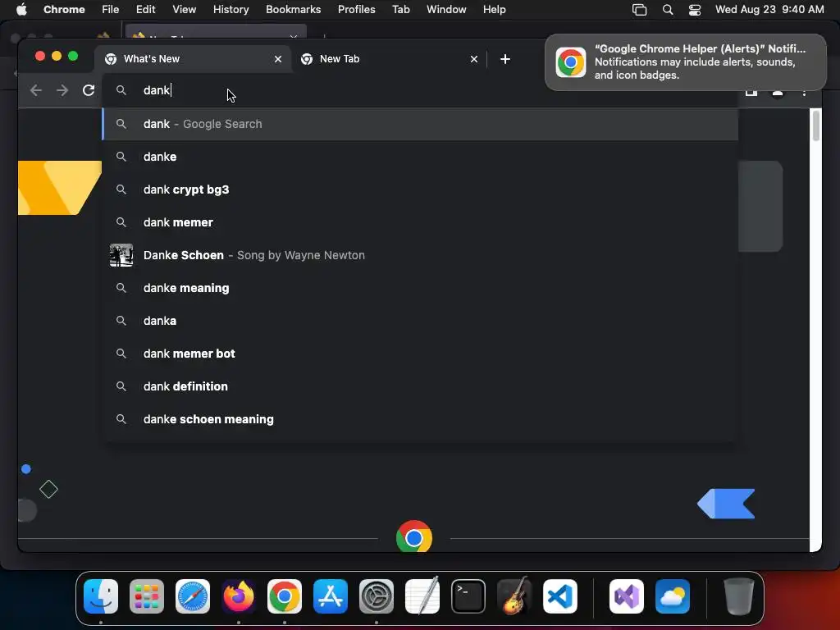Open the Profiles menu
The width and height of the screenshot is (840, 630).
point(356,10)
